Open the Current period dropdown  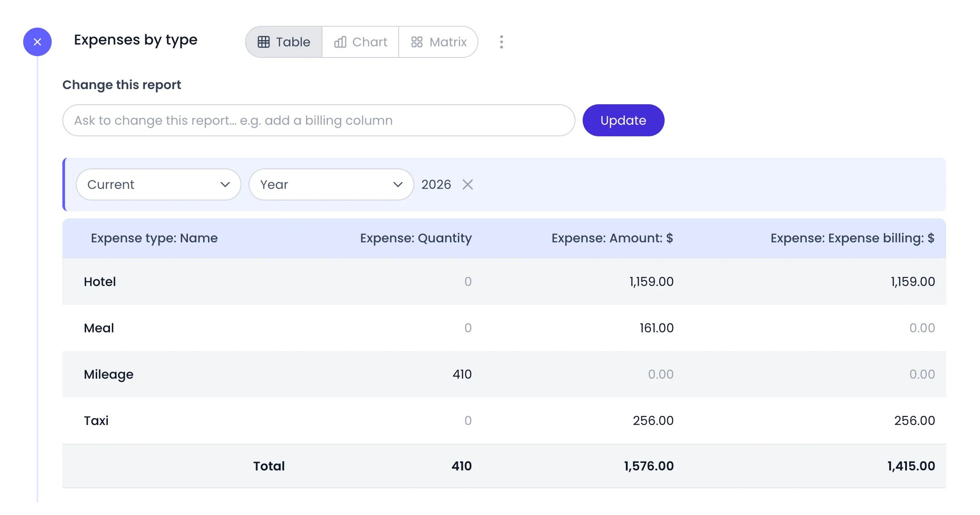pos(159,184)
